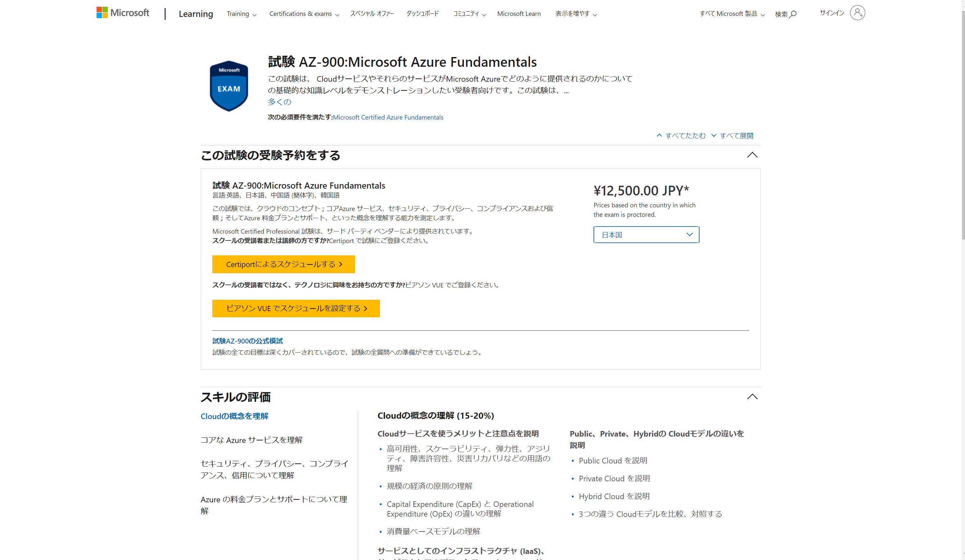Click the Microsoft logo
The image size is (965, 560).
point(123,13)
